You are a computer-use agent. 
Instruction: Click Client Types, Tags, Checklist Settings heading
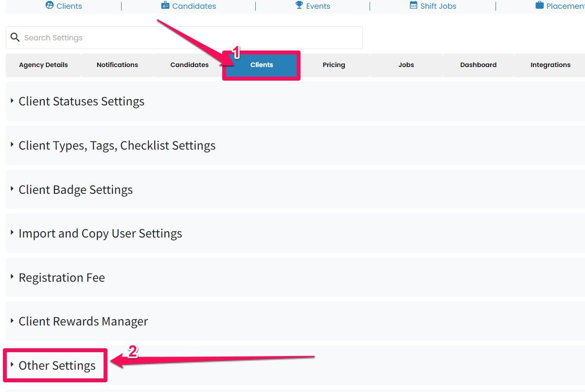coord(117,146)
